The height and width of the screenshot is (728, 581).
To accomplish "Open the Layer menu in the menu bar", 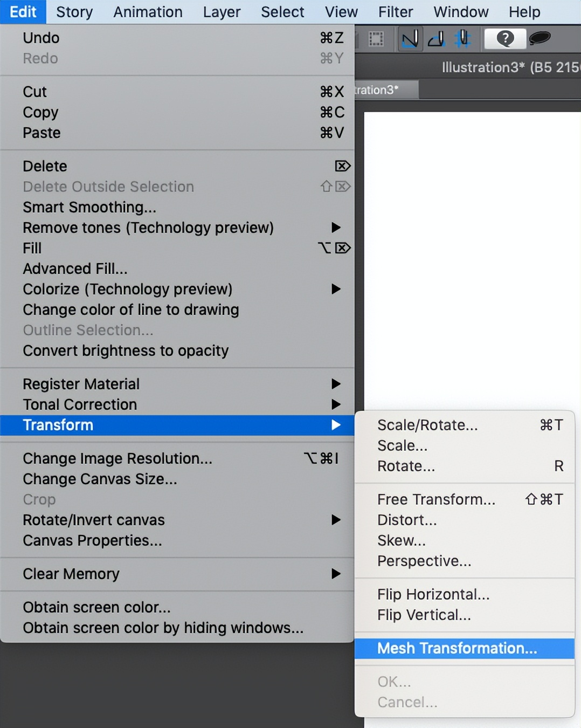I will pos(222,12).
